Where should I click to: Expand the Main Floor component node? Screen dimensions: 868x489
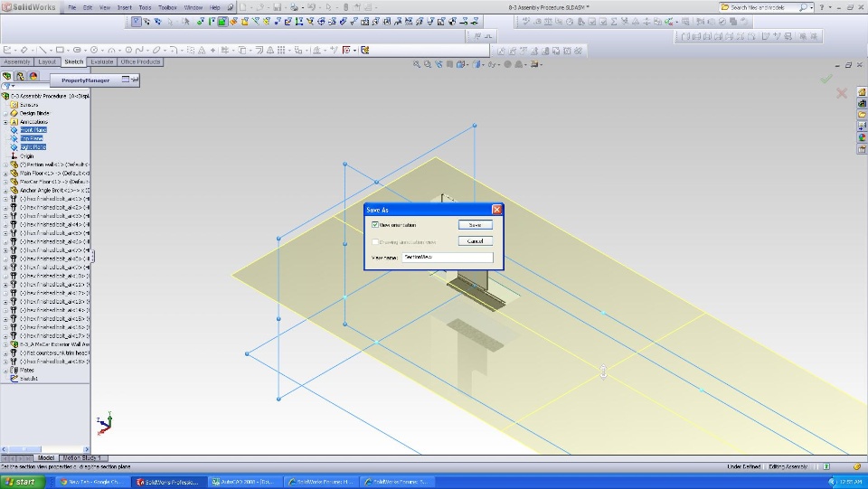pyautogui.click(x=5, y=174)
